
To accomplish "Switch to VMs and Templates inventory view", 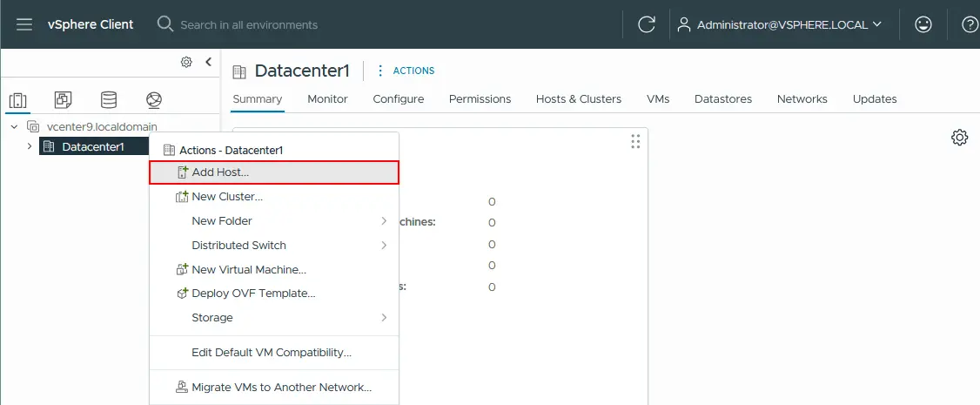I will 64,99.
